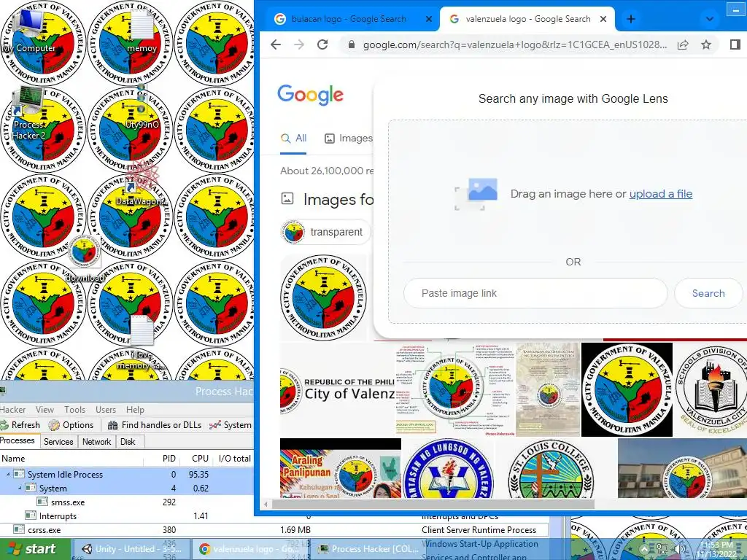
Task: Click the site lock icon in address bar
Action: [352, 44]
